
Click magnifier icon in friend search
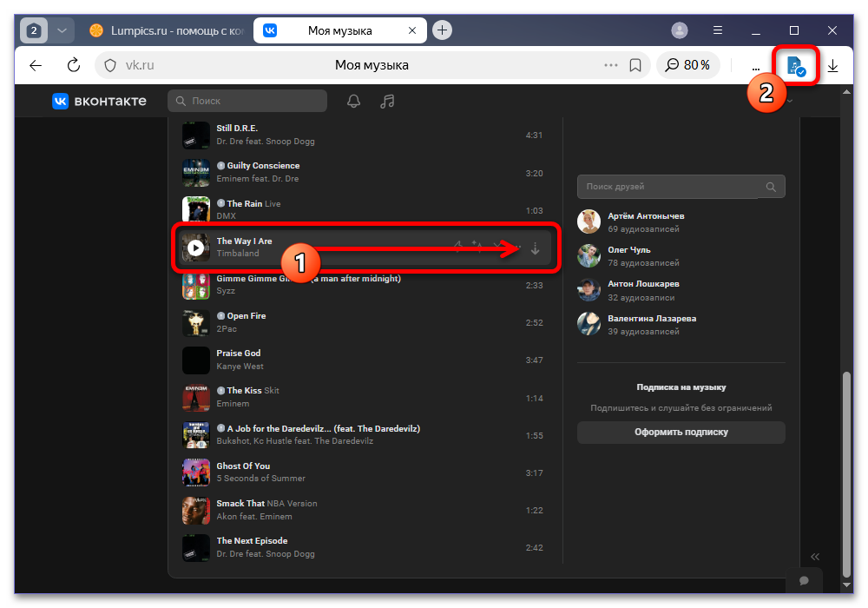point(771,187)
